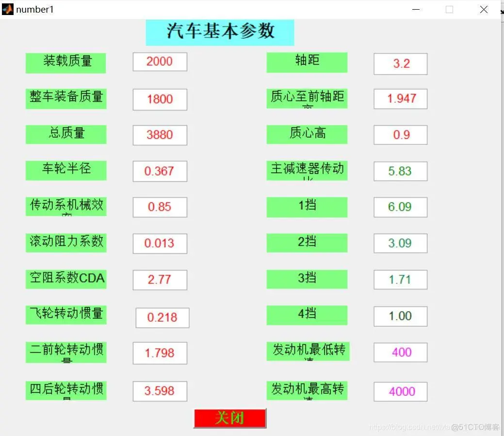504x436 pixels.
Task: Select the 2挡 field showing 3.09
Action: click(x=401, y=243)
